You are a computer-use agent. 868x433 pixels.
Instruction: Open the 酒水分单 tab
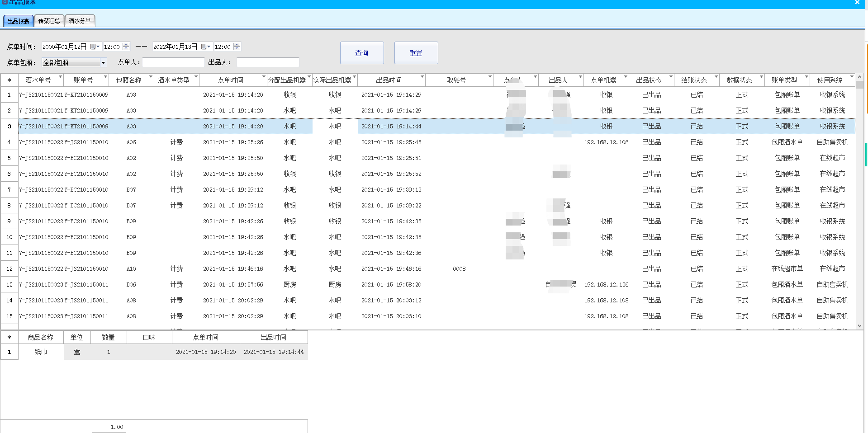coord(80,21)
